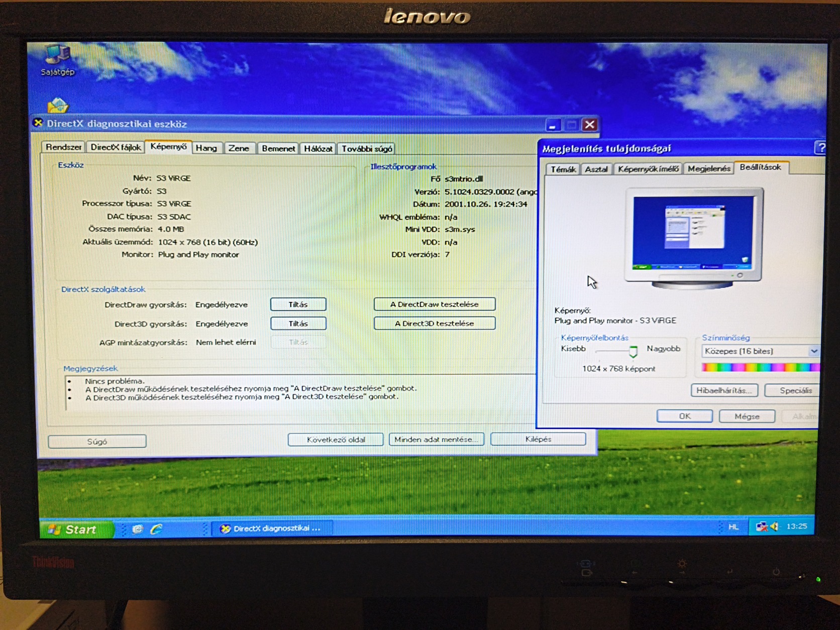Screen dimensions: 840x630
Task: Cancel with the Mégse button
Action: [747, 416]
